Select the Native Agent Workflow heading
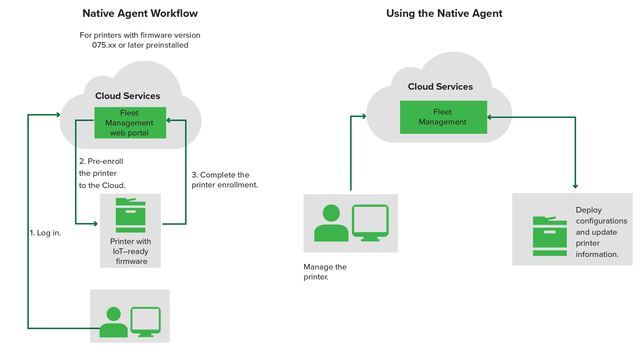644x348 pixels. click(140, 13)
